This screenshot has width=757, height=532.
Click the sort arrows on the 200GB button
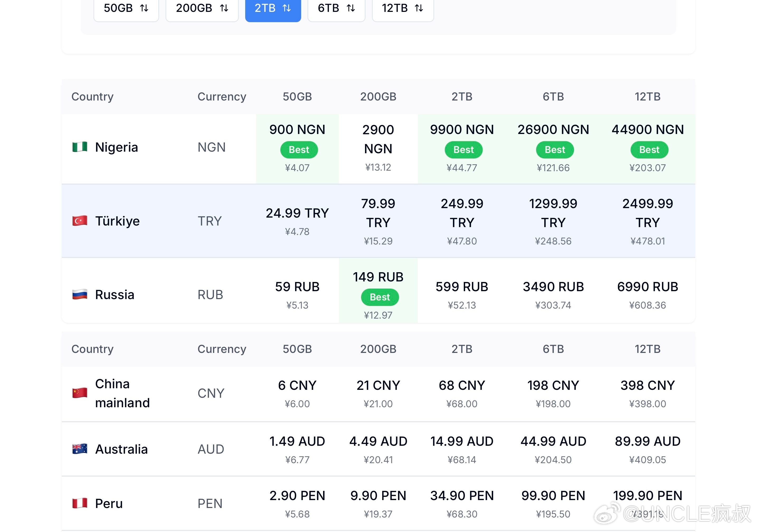point(224,8)
